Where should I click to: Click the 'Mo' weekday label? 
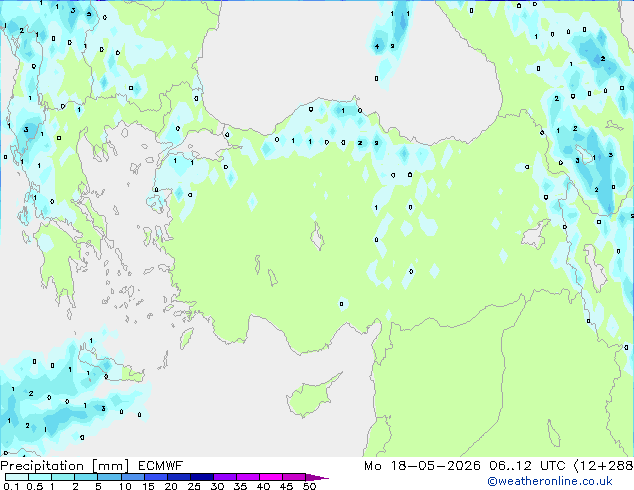click(x=372, y=466)
